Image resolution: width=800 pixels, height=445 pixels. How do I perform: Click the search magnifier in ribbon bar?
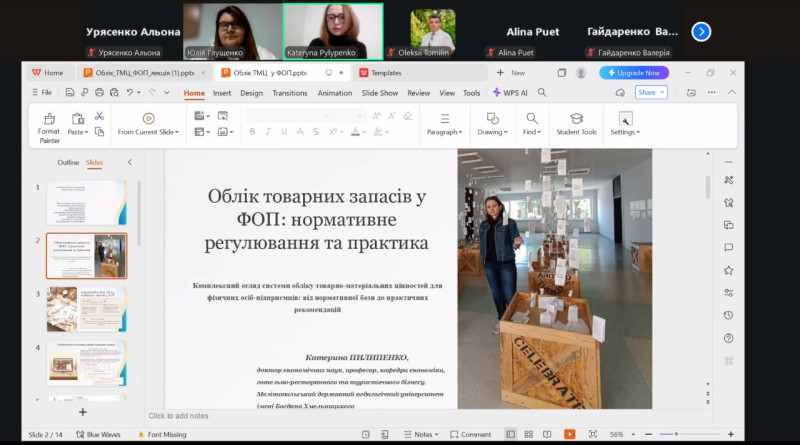(x=542, y=93)
